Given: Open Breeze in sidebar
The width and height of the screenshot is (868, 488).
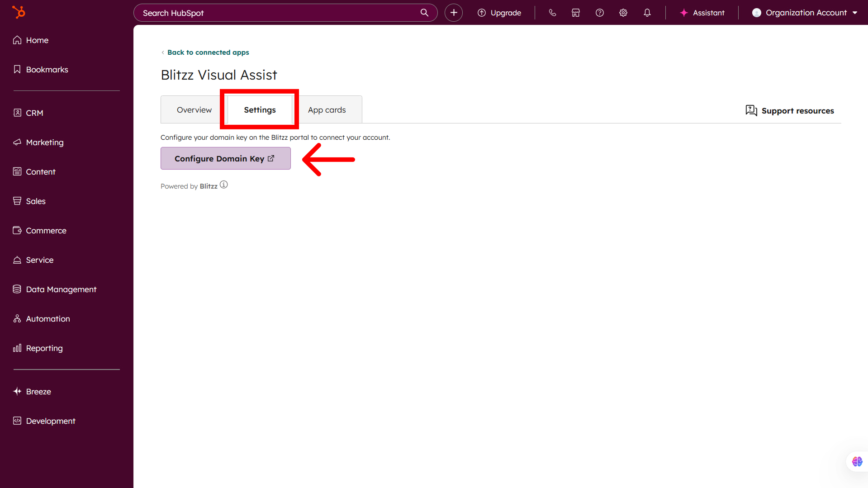Looking at the screenshot, I should click(x=32, y=392).
